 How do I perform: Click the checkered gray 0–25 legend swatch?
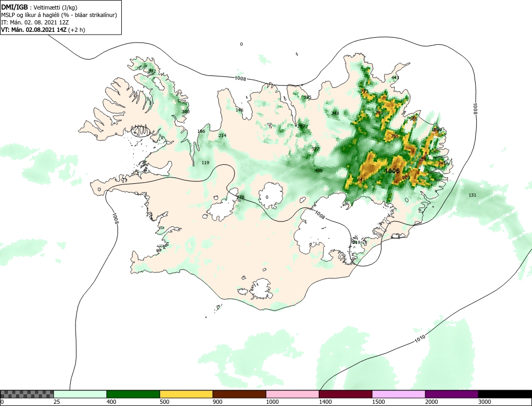tap(27, 394)
